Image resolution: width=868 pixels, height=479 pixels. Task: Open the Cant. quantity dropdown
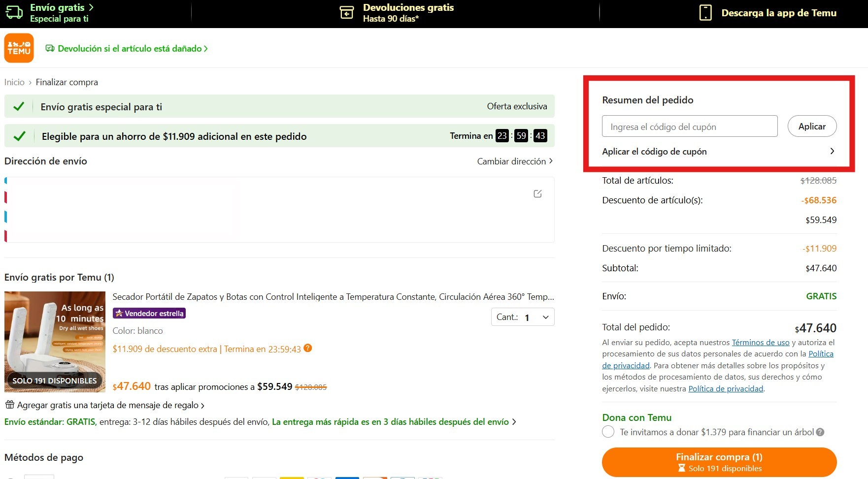pos(522,317)
